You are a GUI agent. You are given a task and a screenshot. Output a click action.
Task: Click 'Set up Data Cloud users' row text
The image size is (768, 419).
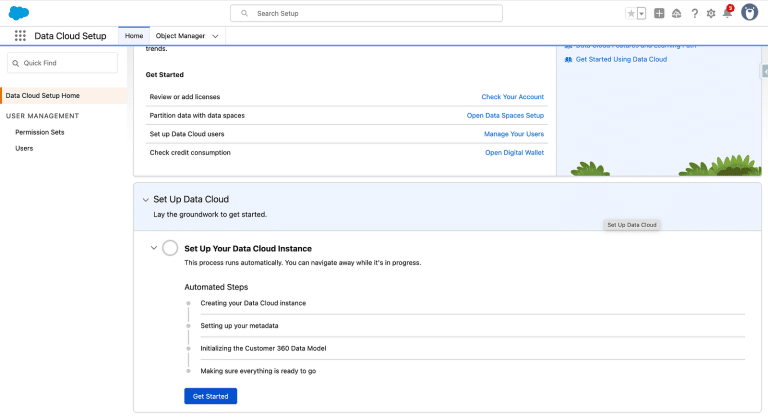(x=187, y=134)
